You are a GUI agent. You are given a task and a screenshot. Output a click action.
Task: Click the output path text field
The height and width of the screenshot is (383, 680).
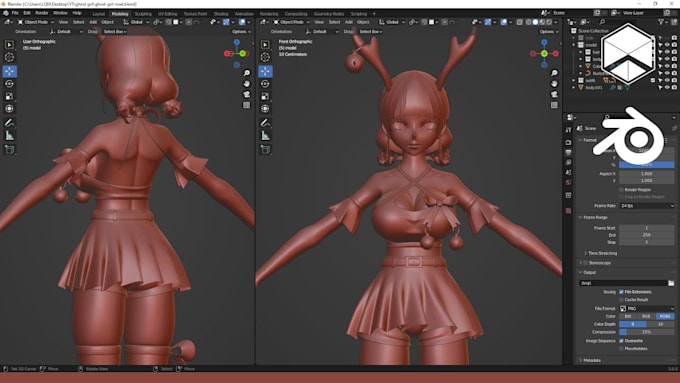click(623, 283)
